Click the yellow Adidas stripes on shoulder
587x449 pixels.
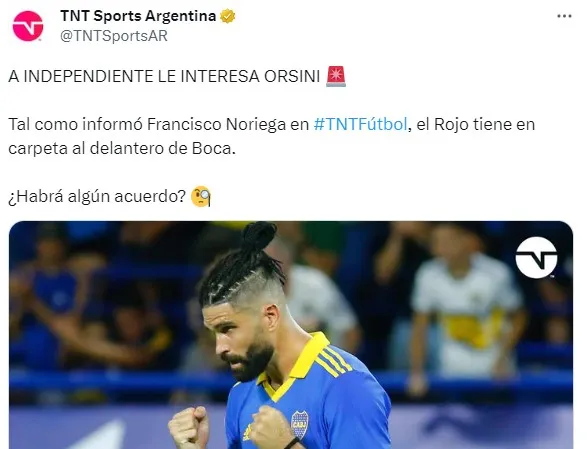334,360
